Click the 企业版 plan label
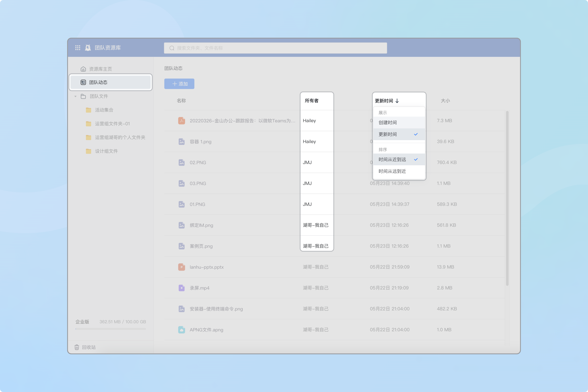The height and width of the screenshot is (392, 588). click(x=82, y=322)
